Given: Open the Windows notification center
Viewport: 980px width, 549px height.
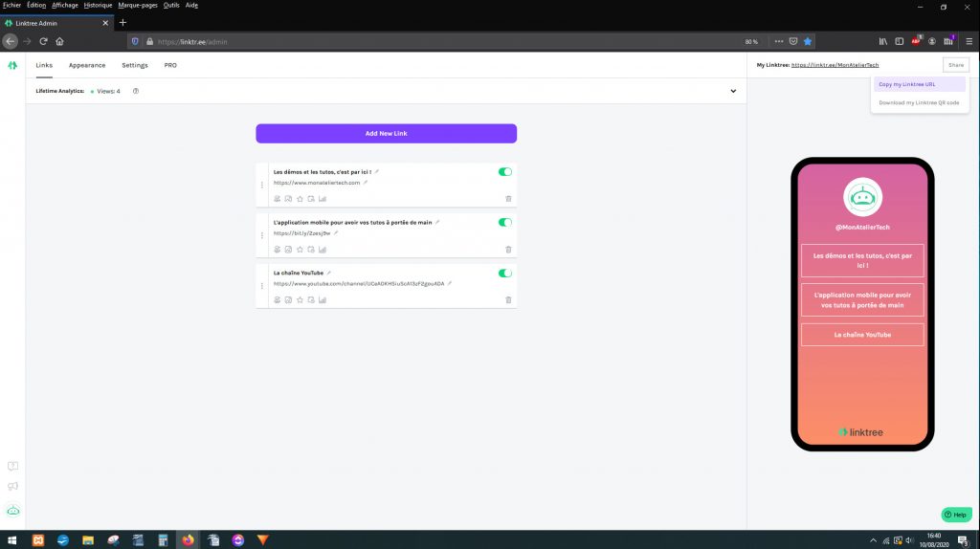Looking at the screenshot, I should point(963,541).
